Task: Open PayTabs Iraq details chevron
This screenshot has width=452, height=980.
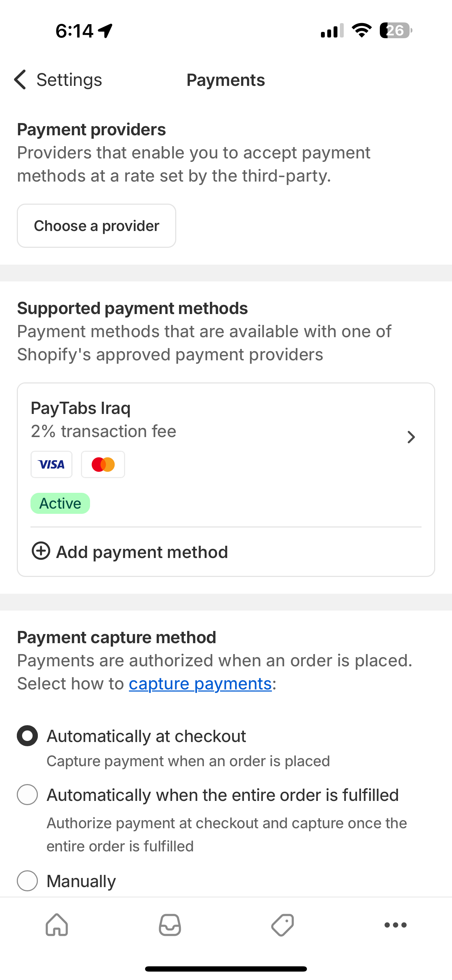Action: pyautogui.click(x=411, y=437)
